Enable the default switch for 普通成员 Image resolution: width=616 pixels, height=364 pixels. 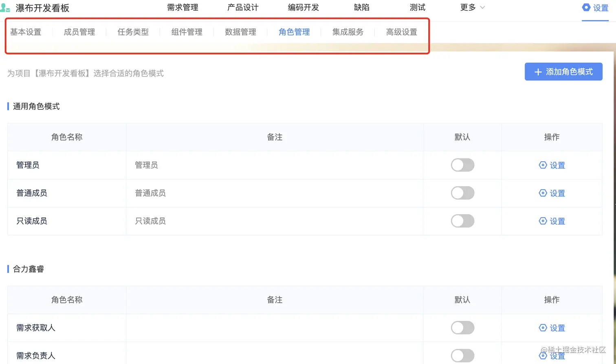click(462, 193)
